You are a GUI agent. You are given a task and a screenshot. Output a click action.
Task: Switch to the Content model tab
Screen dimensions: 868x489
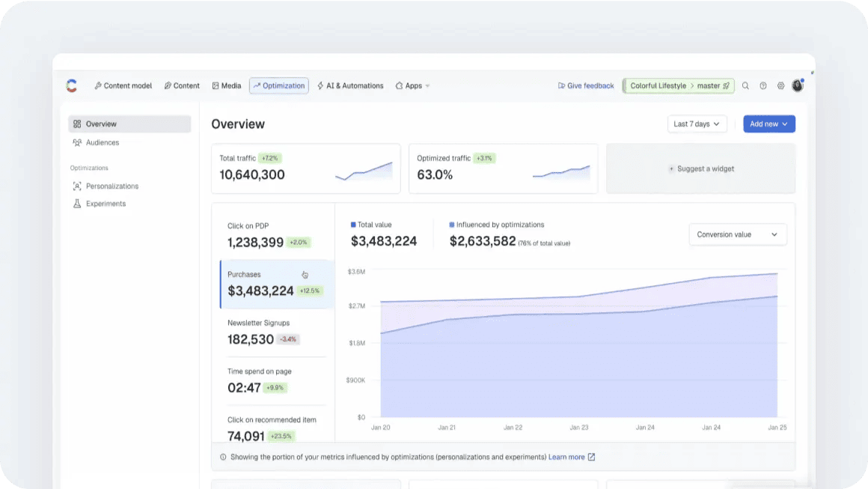123,85
